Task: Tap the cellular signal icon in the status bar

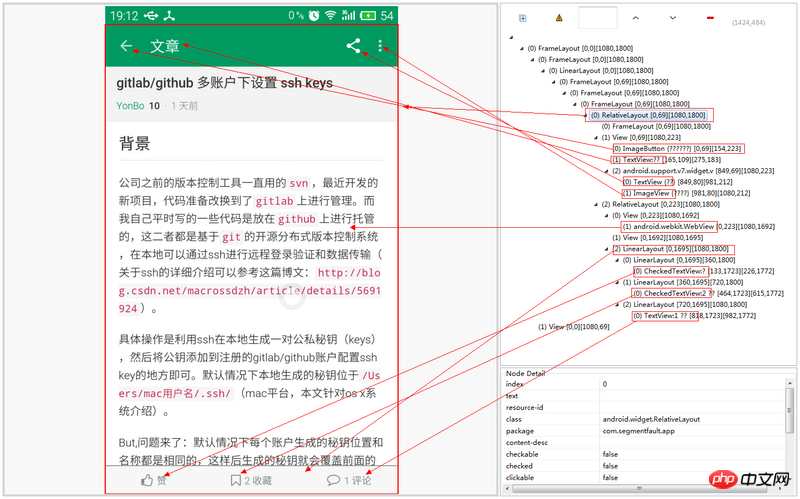Action: pos(348,15)
